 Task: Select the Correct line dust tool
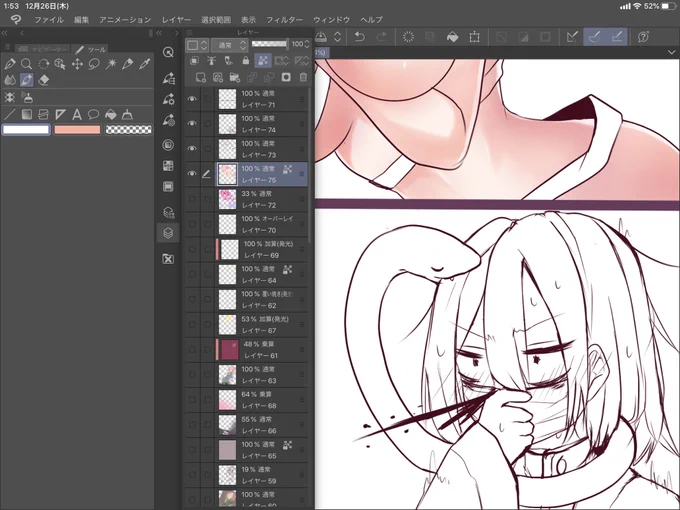(128, 114)
